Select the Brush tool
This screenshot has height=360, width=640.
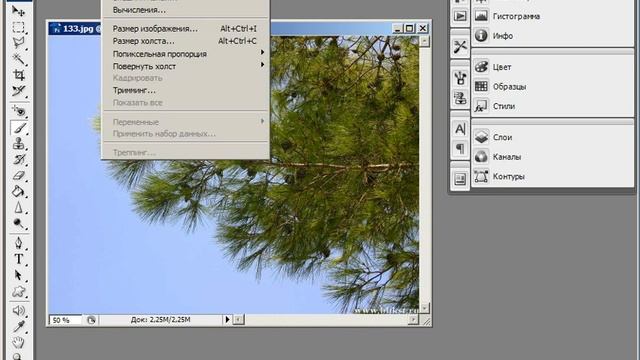pyautogui.click(x=18, y=128)
